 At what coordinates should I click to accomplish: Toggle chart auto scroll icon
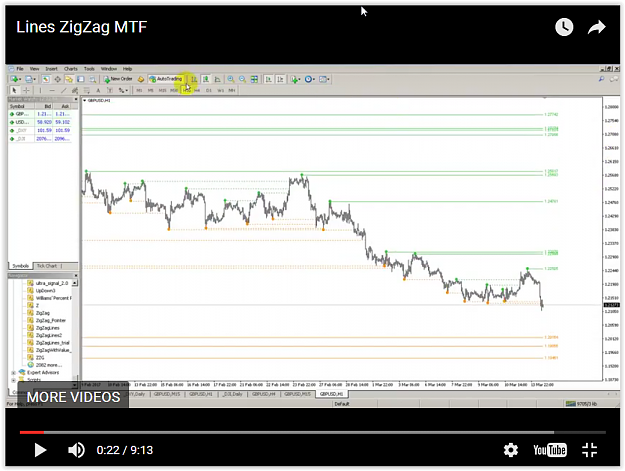click(269, 79)
